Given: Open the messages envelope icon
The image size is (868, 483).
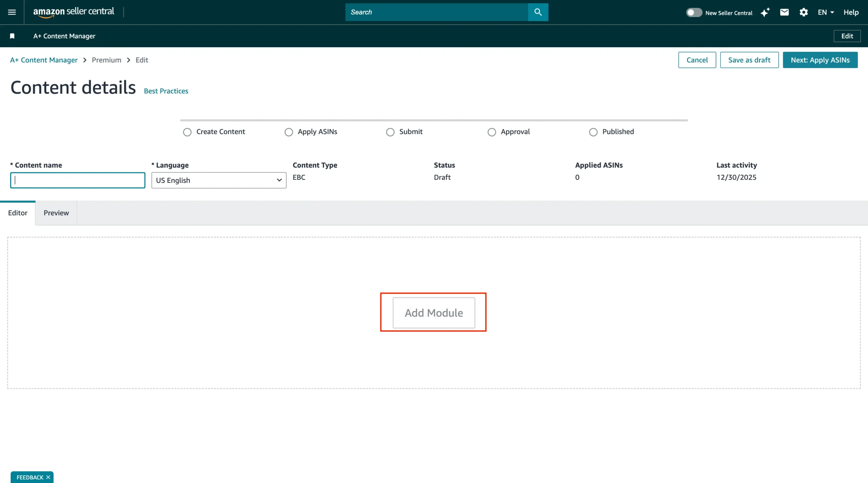Looking at the screenshot, I should pos(784,13).
